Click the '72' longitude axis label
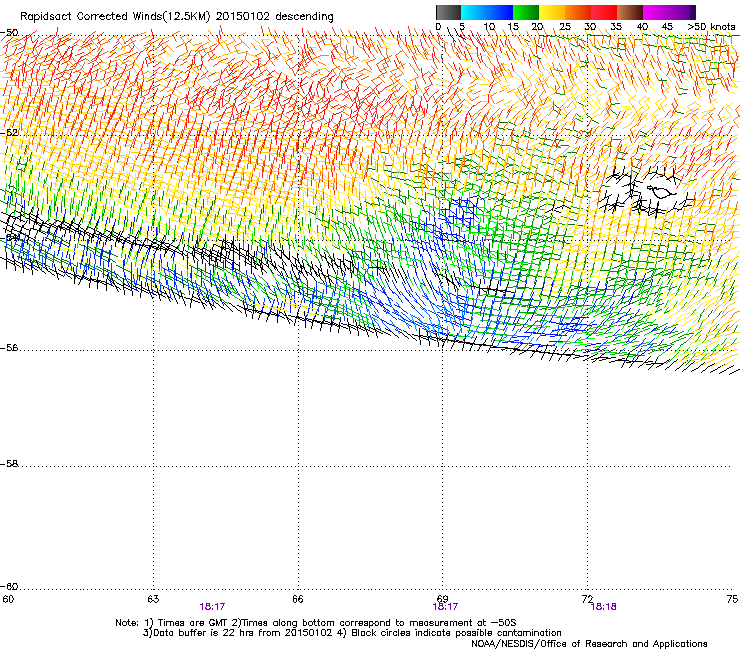This screenshot has width=740, height=650. pyautogui.click(x=587, y=599)
